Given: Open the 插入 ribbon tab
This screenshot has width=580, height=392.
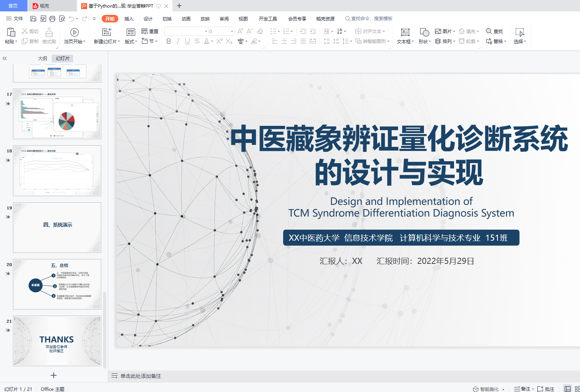Looking at the screenshot, I should (129, 19).
